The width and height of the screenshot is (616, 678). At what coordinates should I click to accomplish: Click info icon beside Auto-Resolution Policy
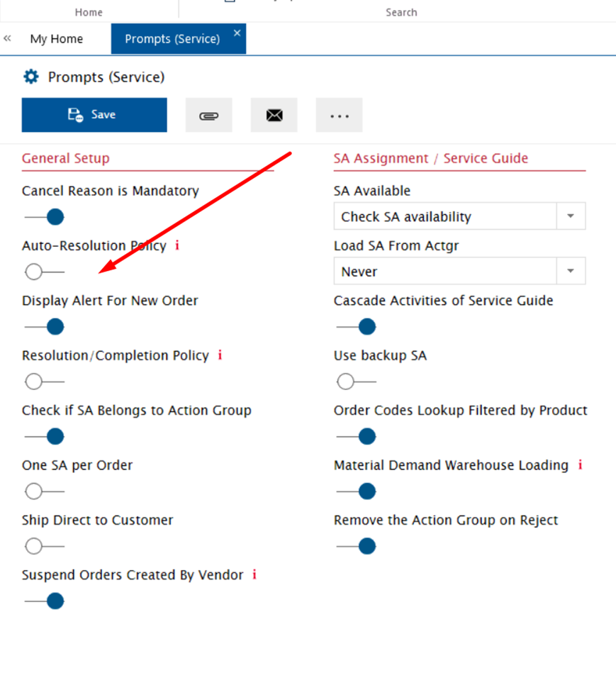177,245
